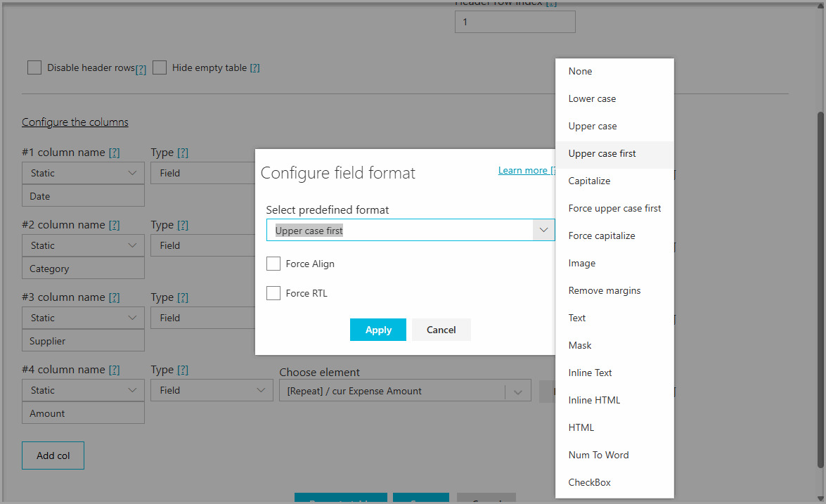
Task: Click the Date column name field
Action: coord(83,196)
